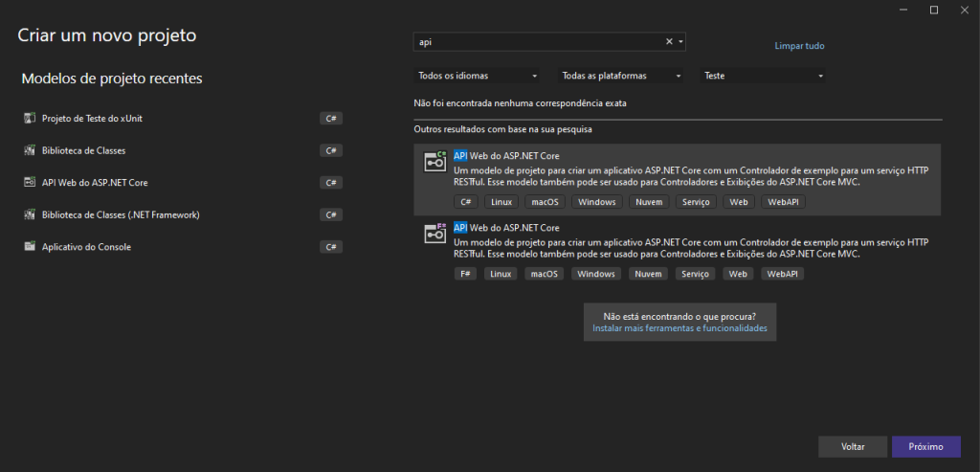Click Instalar mais ferramentas e funcionalidades link

click(x=679, y=328)
